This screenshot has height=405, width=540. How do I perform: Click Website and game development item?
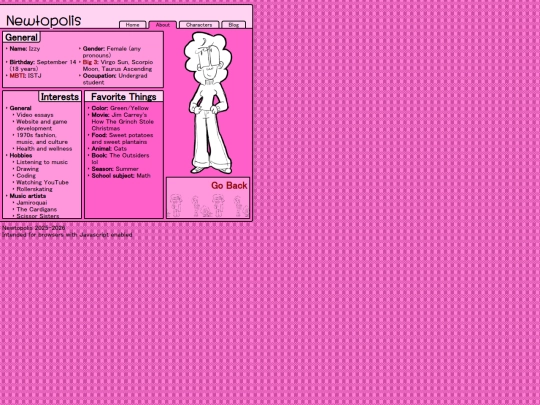(x=42, y=125)
